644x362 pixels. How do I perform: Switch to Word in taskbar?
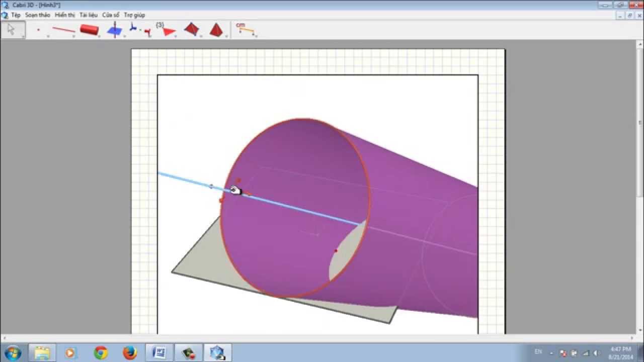[x=159, y=352]
